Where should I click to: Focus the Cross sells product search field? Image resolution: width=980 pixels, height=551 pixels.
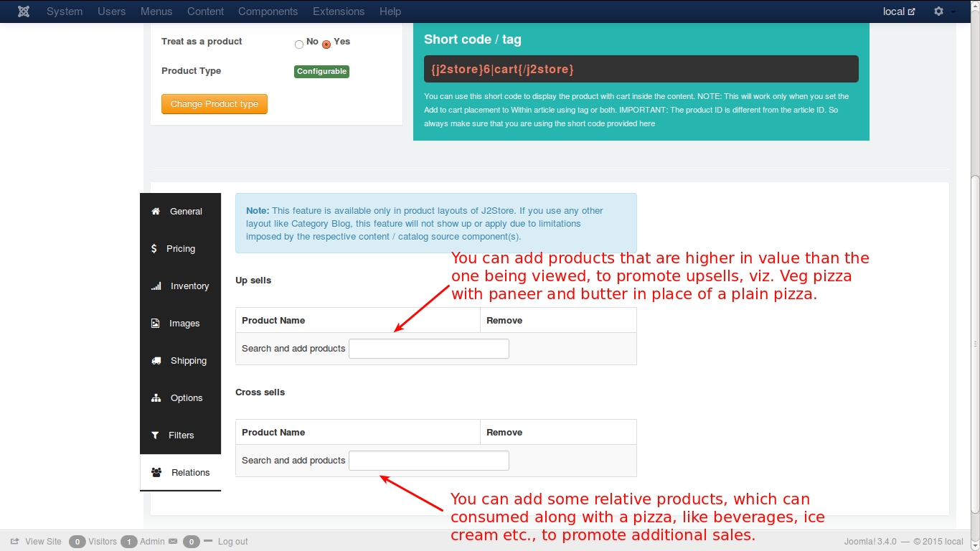429,461
